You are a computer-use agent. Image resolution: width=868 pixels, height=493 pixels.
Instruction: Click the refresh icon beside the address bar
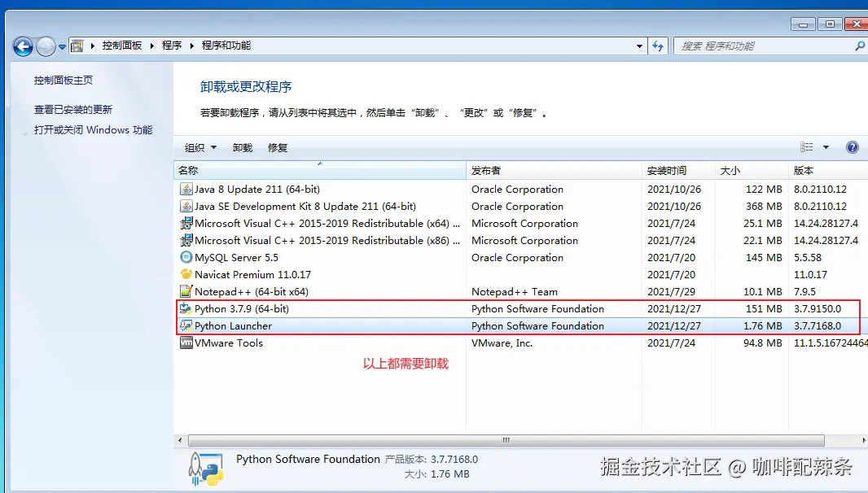click(658, 46)
